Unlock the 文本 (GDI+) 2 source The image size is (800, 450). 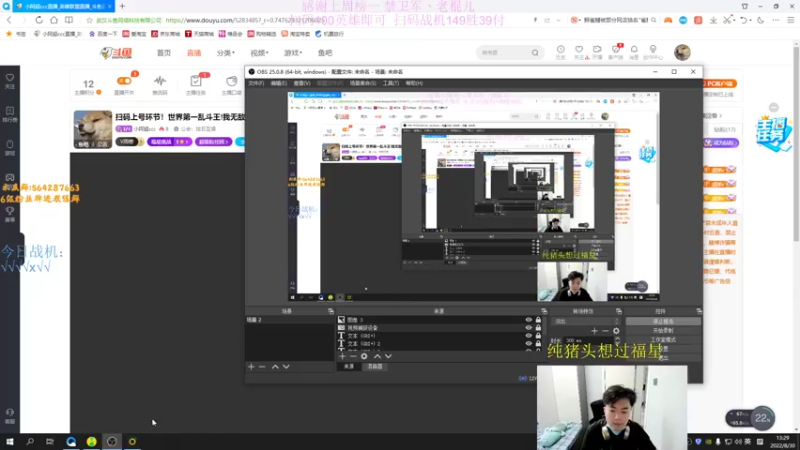point(538,343)
